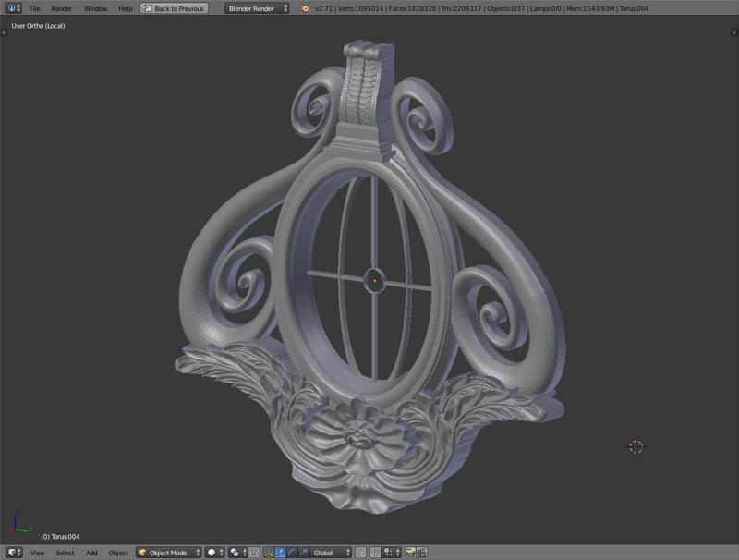The width and height of the screenshot is (739, 560).
Task: Select the scale manipulator icon
Action: pyautogui.click(x=303, y=551)
